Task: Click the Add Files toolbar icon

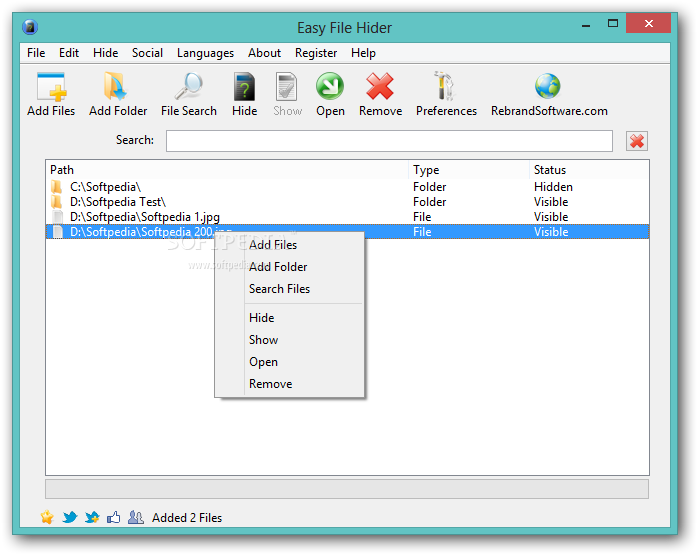Action: click(51, 87)
